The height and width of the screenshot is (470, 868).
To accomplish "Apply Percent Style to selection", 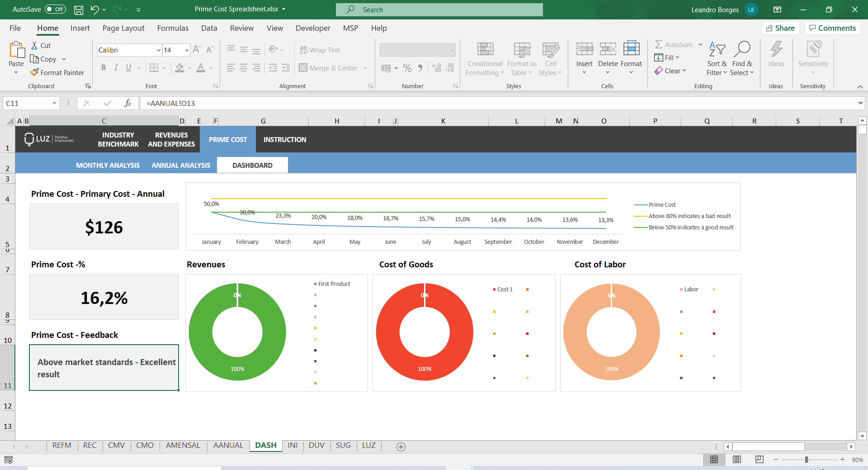I will pos(407,68).
